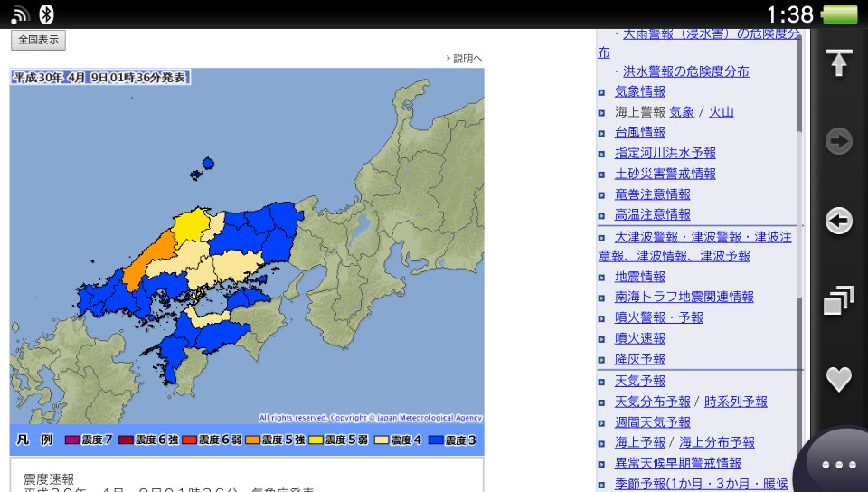Tap the green battery indicator
Screen dimensions: 868x492
click(x=839, y=14)
